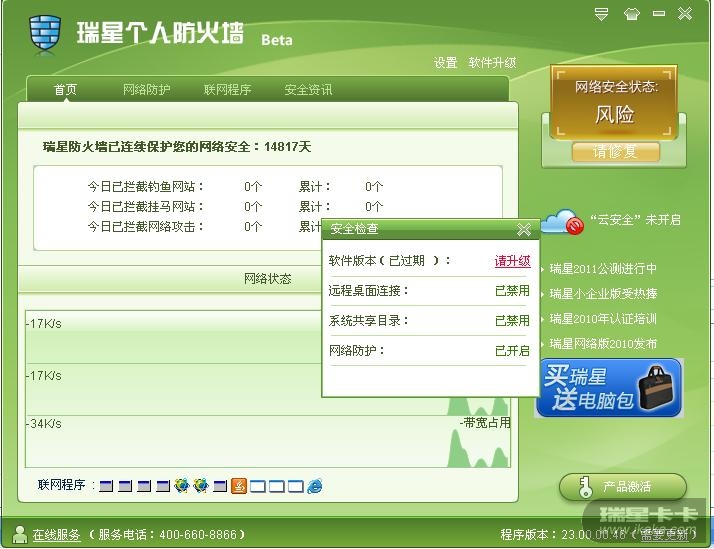Select the Internet Explorer program icon

click(315, 486)
